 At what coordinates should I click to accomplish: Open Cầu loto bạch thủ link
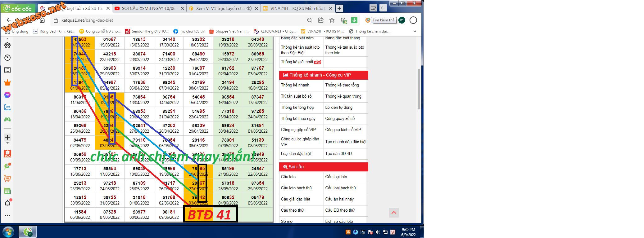coord(296,188)
